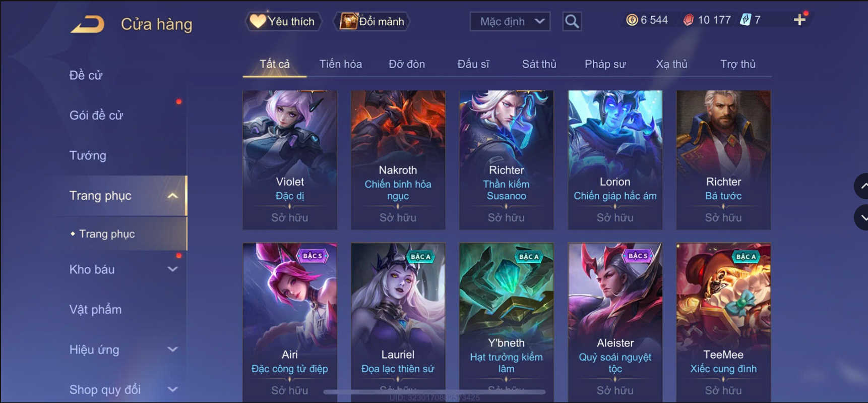Open the Violet Đặc dị skin card
868x403 pixels.
290,160
